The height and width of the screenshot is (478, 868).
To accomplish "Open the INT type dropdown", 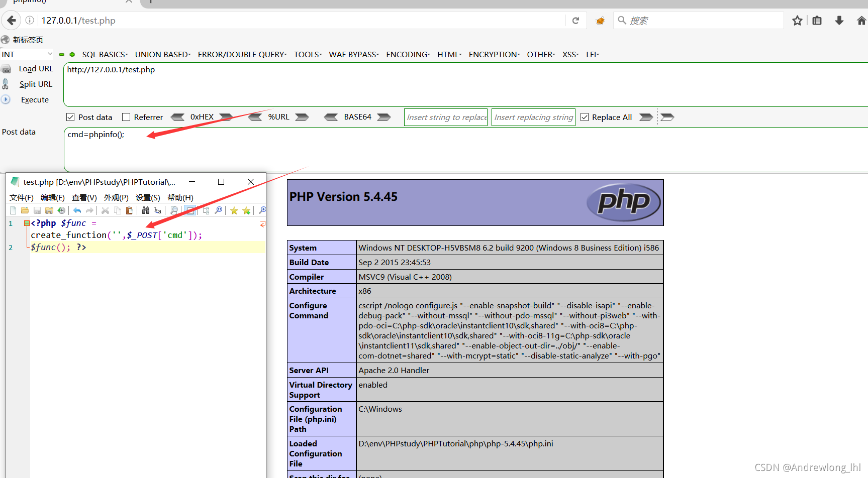I will point(27,54).
